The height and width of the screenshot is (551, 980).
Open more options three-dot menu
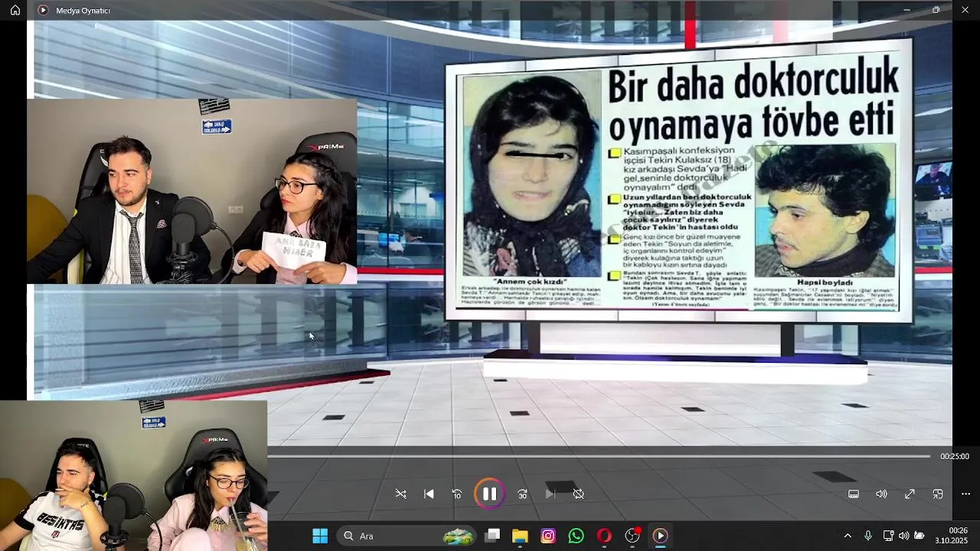[965, 494]
